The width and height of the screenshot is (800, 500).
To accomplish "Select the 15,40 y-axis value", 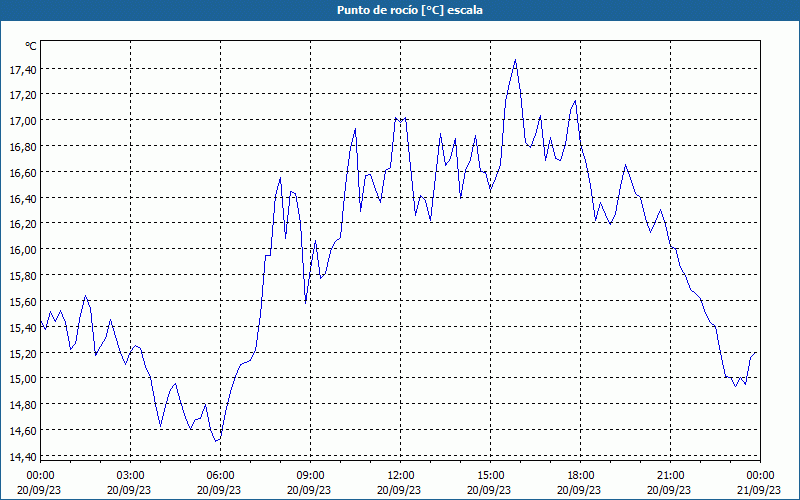I will pos(23,328).
